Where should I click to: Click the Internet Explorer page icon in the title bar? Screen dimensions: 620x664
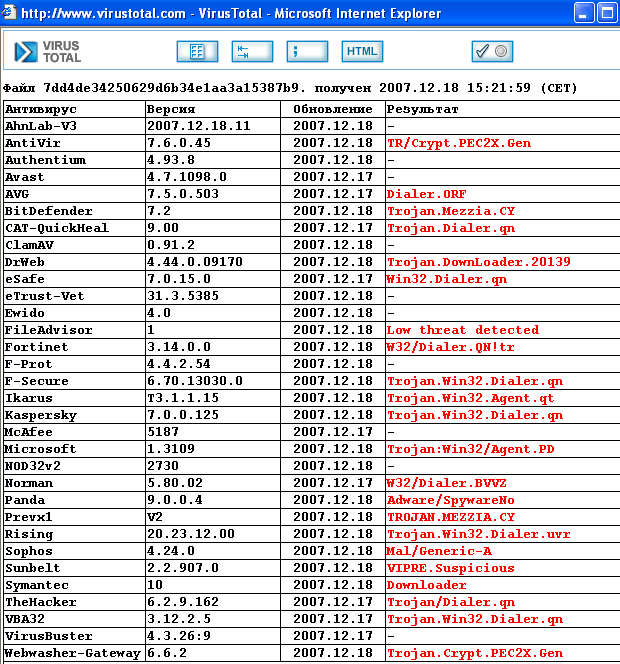9,13
